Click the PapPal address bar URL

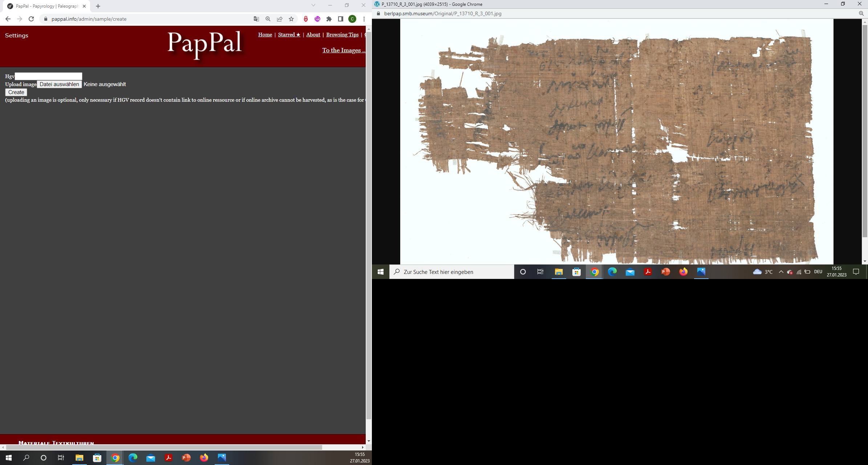point(89,19)
